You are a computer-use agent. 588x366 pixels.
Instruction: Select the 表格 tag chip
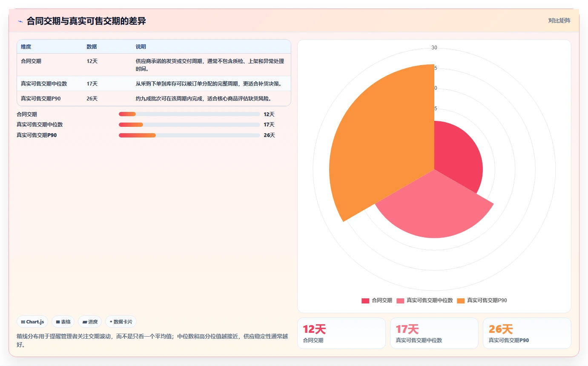[63, 322]
